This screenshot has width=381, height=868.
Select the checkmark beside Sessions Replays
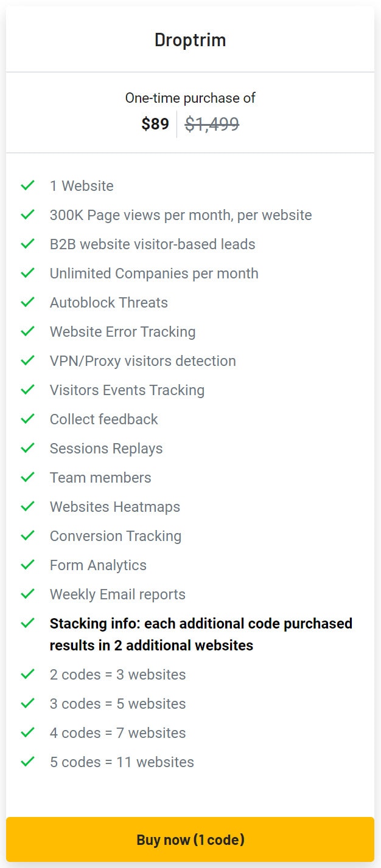pos(27,448)
